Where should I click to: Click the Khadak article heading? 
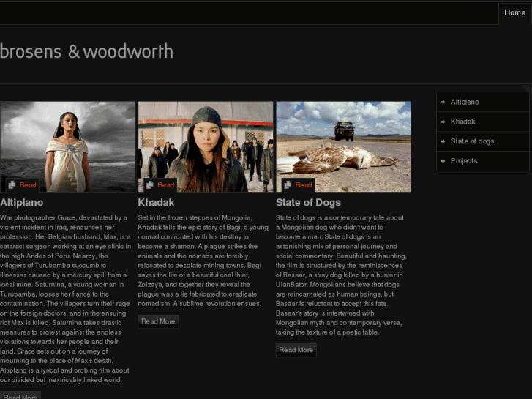coord(156,203)
